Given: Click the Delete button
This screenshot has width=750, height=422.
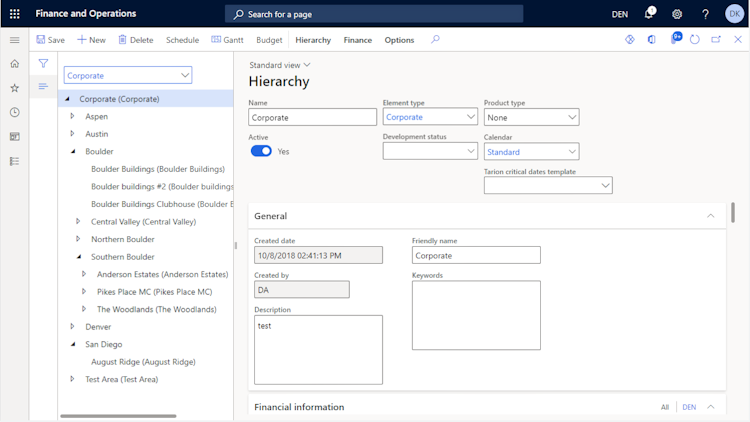Looking at the screenshot, I should click(x=136, y=40).
